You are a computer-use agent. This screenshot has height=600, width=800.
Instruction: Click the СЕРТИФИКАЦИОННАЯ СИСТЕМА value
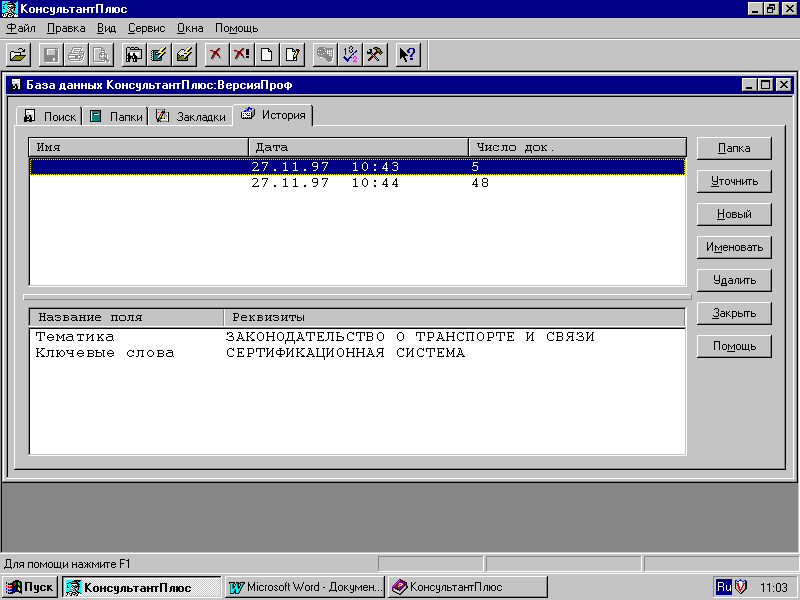345,353
